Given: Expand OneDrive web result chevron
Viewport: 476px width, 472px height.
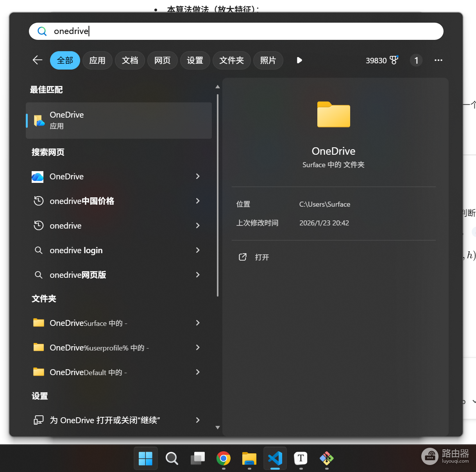Looking at the screenshot, I should click(x=198, y=177).
